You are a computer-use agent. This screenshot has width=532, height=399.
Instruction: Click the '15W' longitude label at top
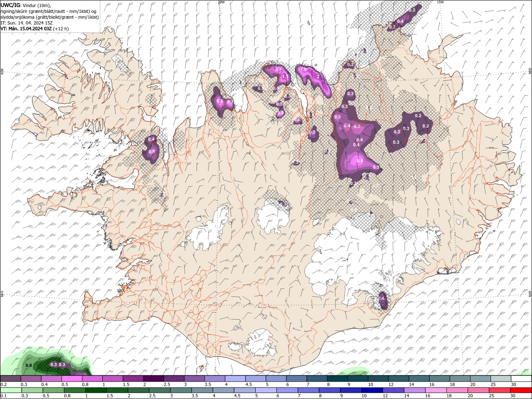[x=440, y=2]
